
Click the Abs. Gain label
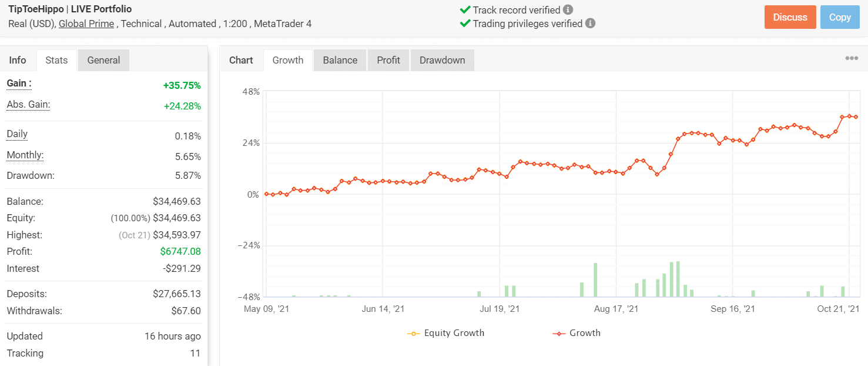[x=28, y=105]
